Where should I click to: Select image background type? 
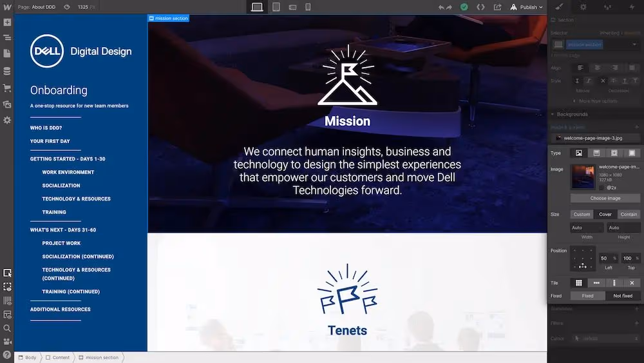[x=579, y=153]
